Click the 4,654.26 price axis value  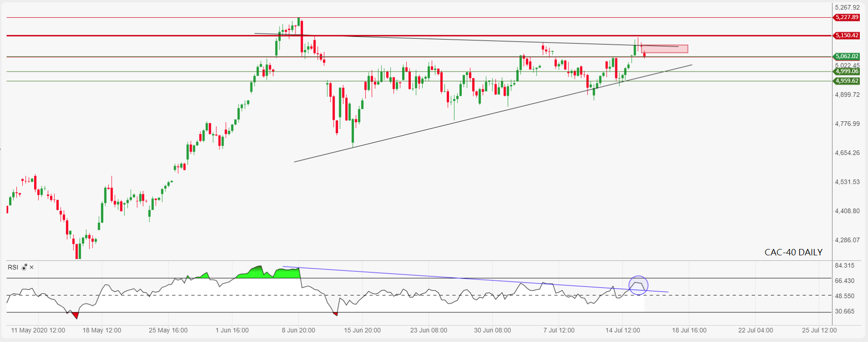(x=847, y=153)
